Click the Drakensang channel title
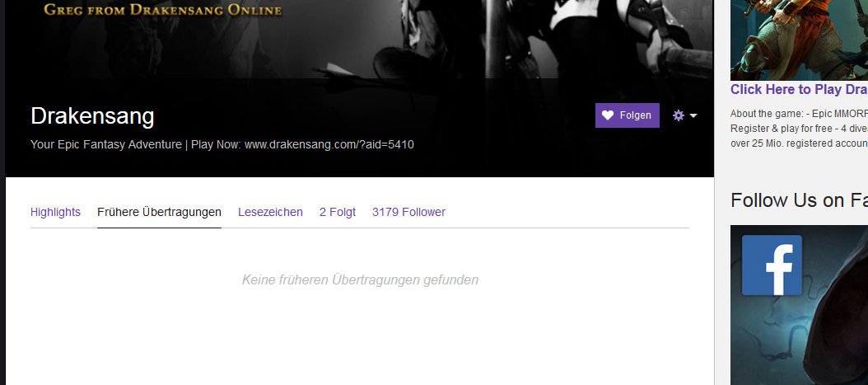This screenshot has width=868, height=385. [92, 116]
